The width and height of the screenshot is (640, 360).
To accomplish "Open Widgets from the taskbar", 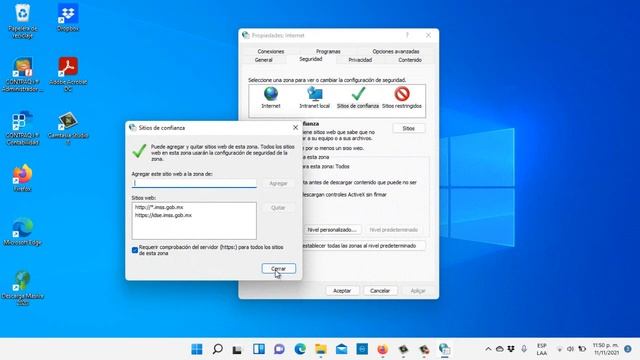I will tap(258, 349).
